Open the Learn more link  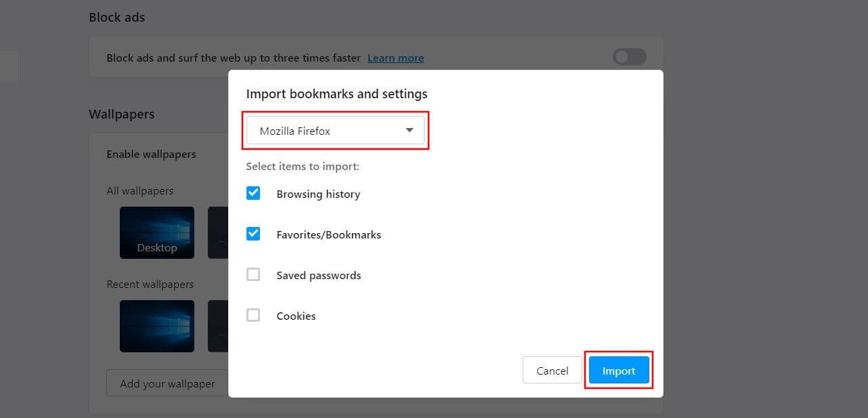pos(395,58)
